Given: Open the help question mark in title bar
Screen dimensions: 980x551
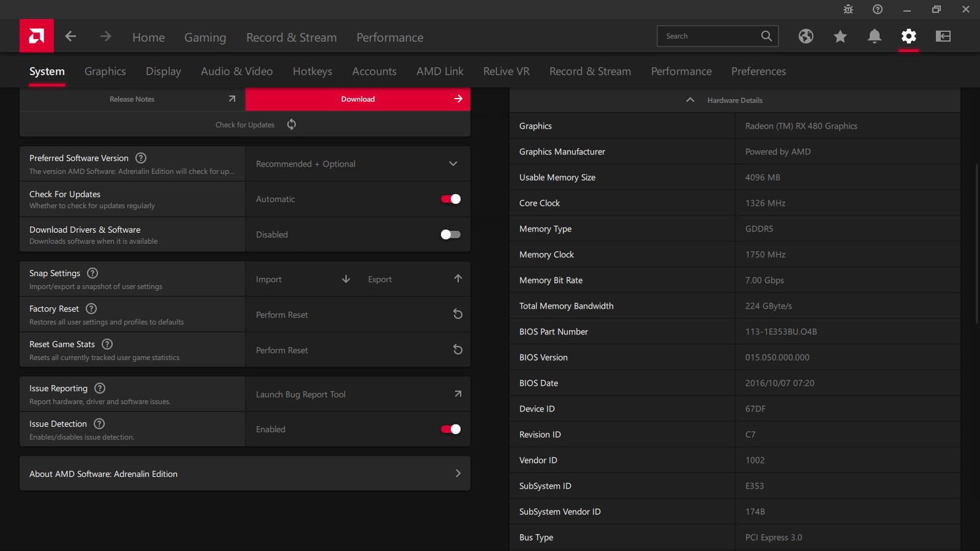Looking at the screenshot, I should point(878,9).
